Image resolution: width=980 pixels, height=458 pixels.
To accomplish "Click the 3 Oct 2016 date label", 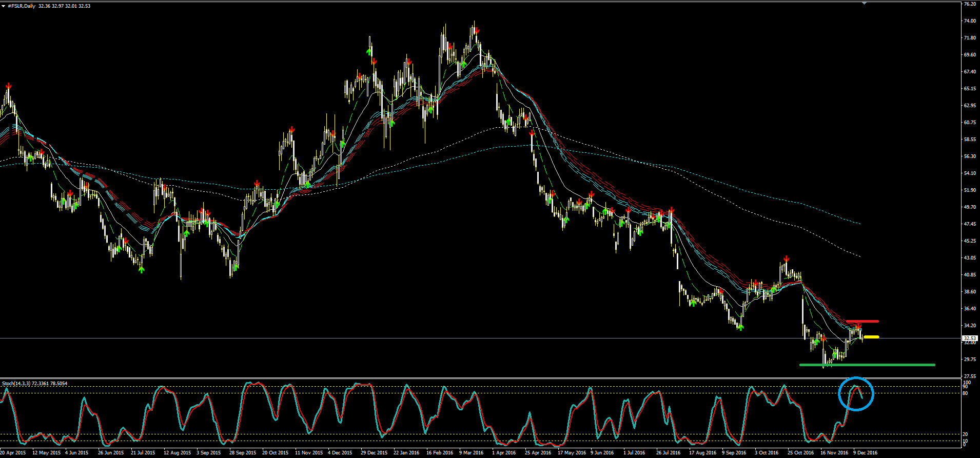I will [766, 453].
